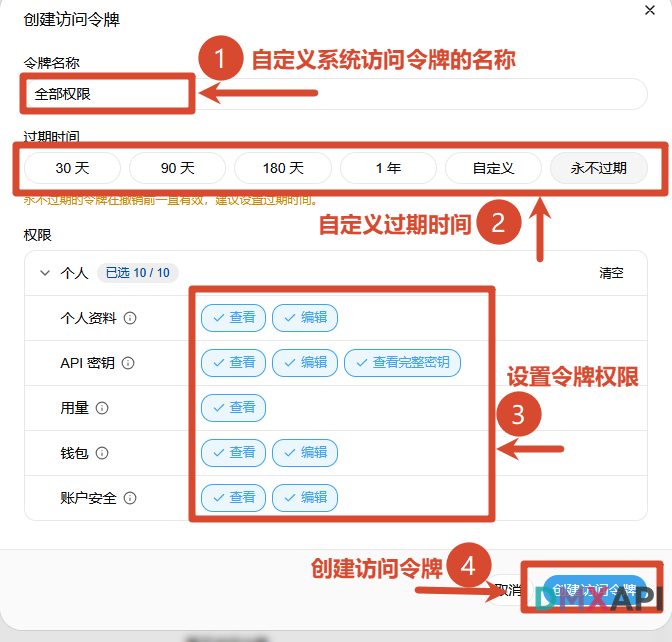
Task: Click the 用量 row label
Action: point(74,408)
